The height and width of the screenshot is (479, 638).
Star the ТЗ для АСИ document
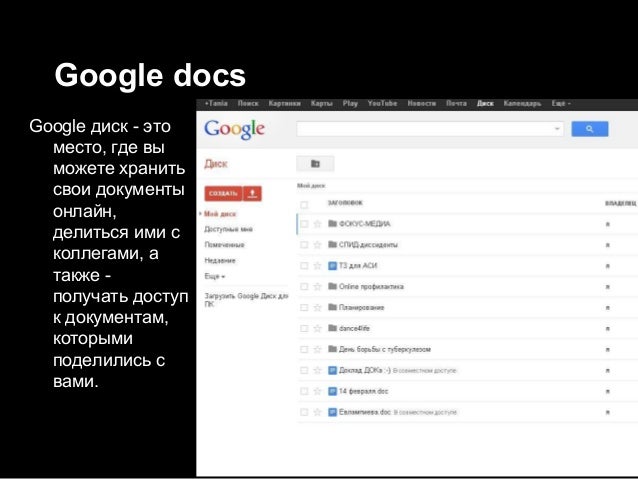317,266
